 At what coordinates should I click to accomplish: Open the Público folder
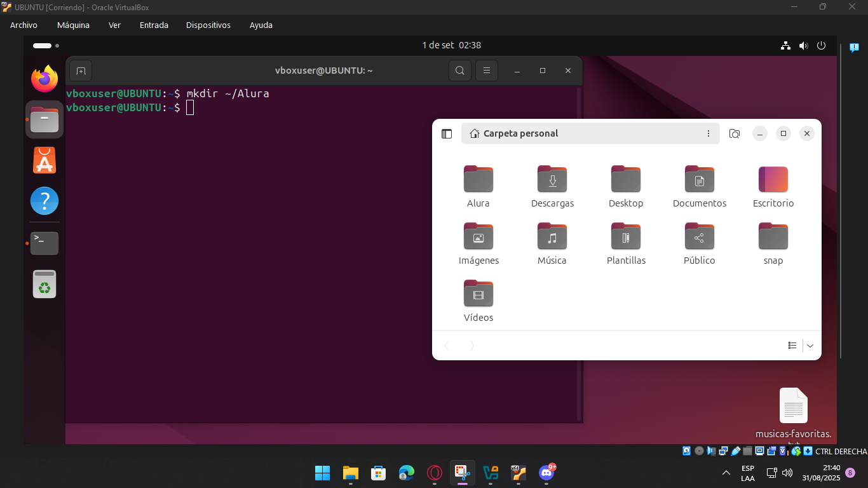pos(700,244)
